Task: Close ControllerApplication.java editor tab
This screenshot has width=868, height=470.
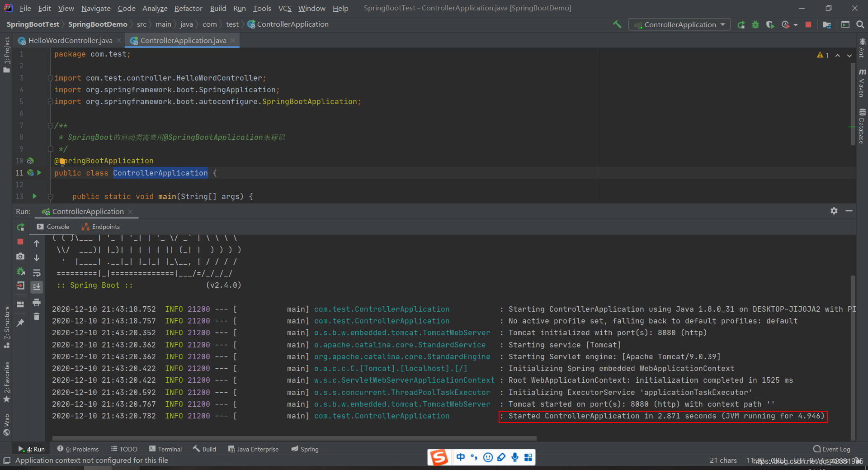Action: [233, 40]
